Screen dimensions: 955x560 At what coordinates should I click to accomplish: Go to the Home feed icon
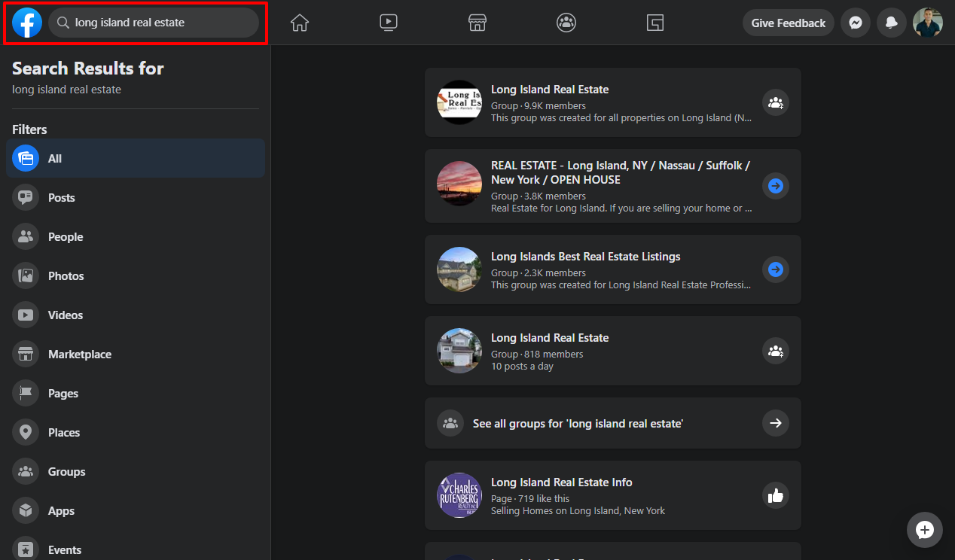(x=300, y=23)
